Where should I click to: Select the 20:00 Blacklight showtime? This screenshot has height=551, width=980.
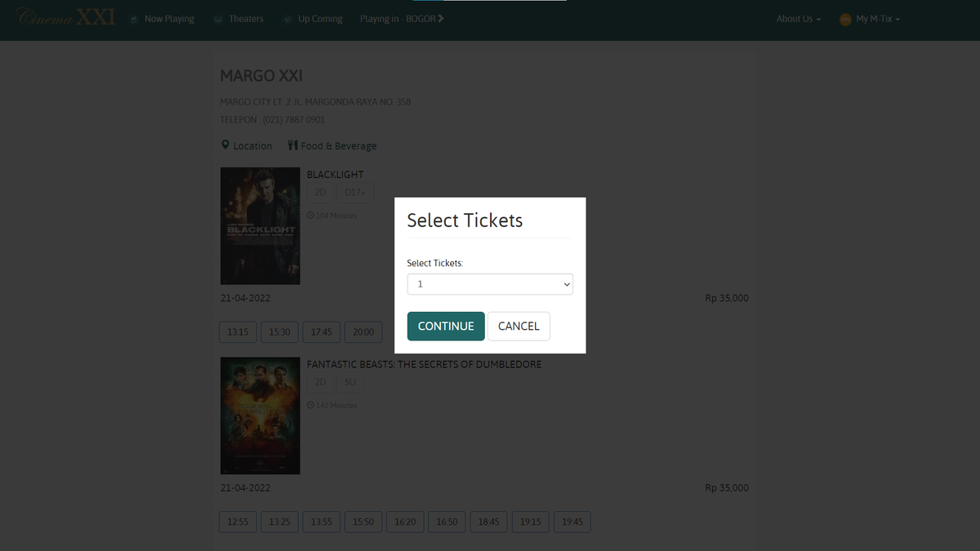click(x=363, y=332)
